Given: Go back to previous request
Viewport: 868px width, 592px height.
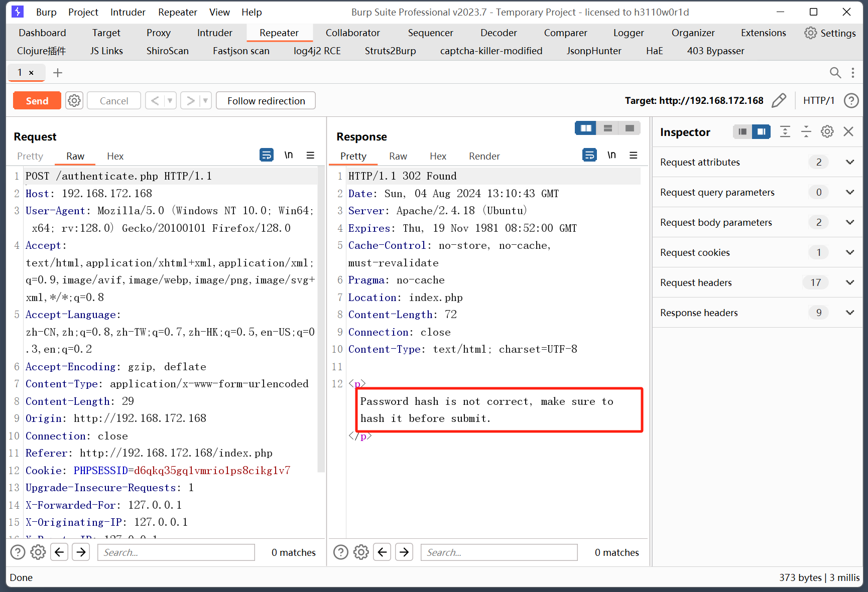Looking at the screenshot, I should [155, 101].
